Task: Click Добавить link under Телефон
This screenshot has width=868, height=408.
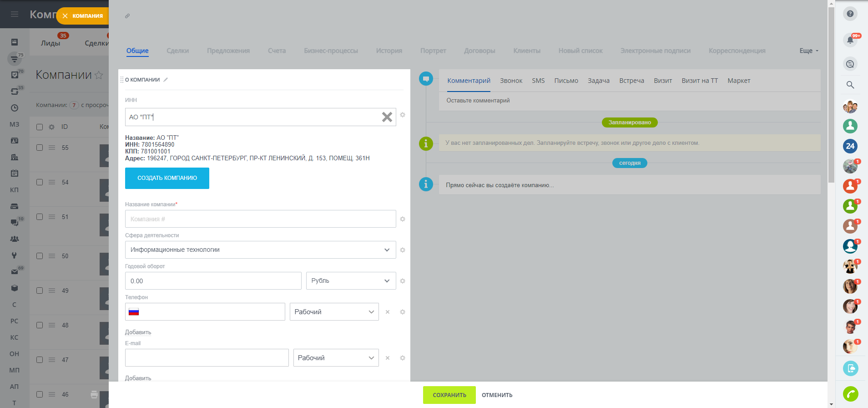Action: click(x=138, y=332)
